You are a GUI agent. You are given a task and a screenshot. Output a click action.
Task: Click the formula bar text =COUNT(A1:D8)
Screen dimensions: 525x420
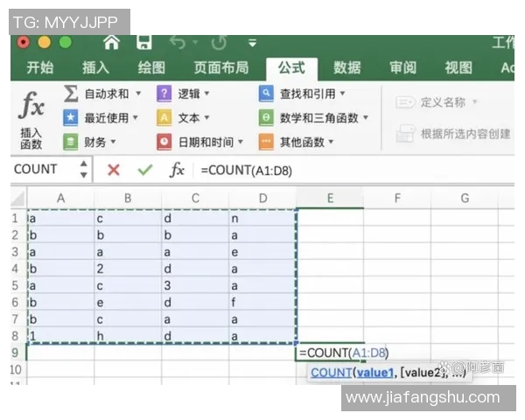click(247, 171)
